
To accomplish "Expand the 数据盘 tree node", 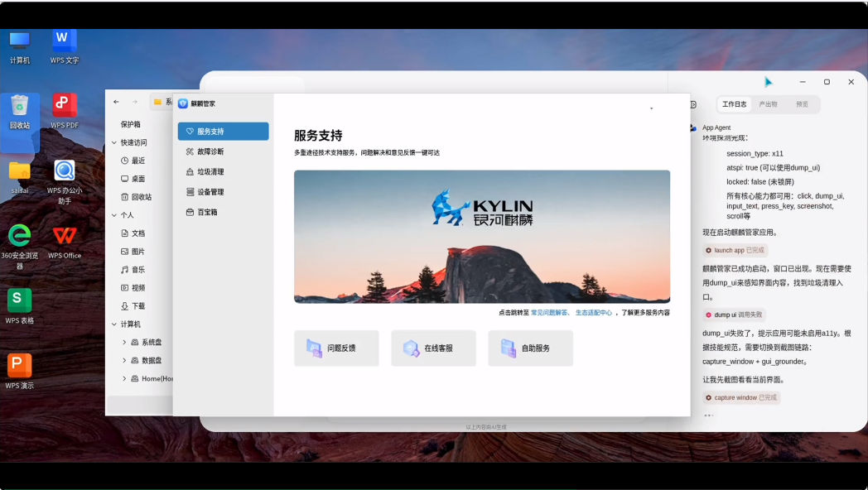I will 124,361.
